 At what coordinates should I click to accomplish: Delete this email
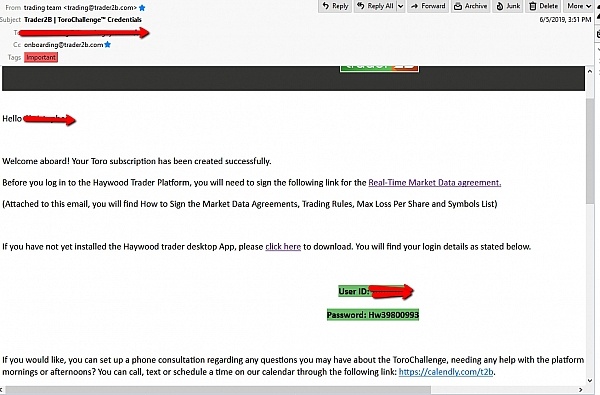click(x=544, y=6)
